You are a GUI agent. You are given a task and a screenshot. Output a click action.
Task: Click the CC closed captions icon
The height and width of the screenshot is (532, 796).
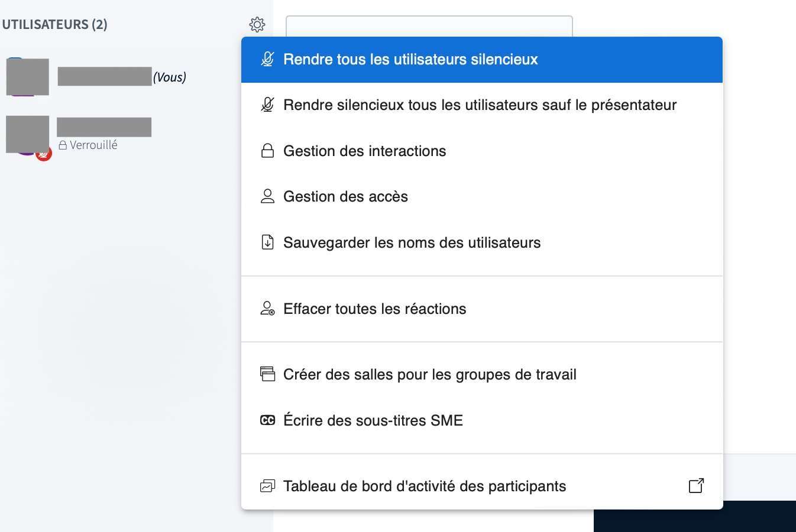click(x=267, y=420)
